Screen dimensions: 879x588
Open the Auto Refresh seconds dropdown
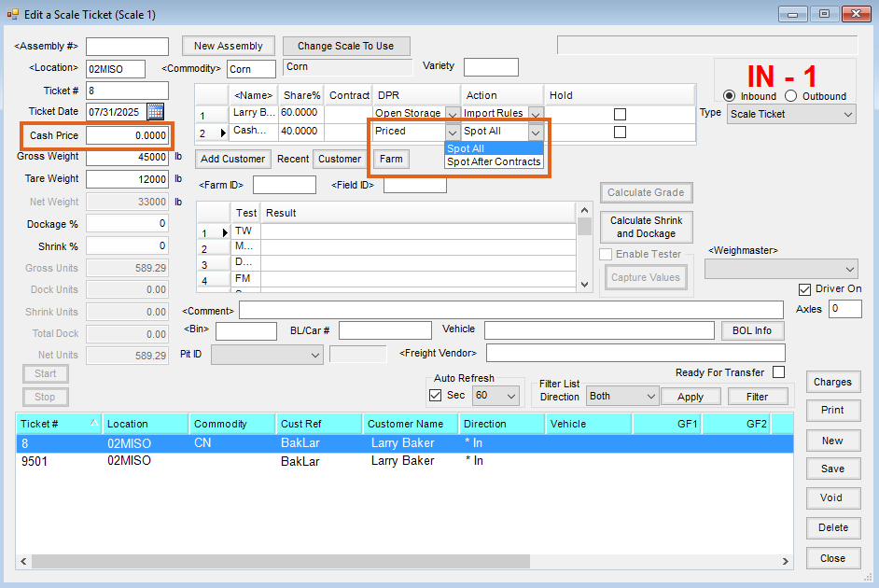coord(495,395)
